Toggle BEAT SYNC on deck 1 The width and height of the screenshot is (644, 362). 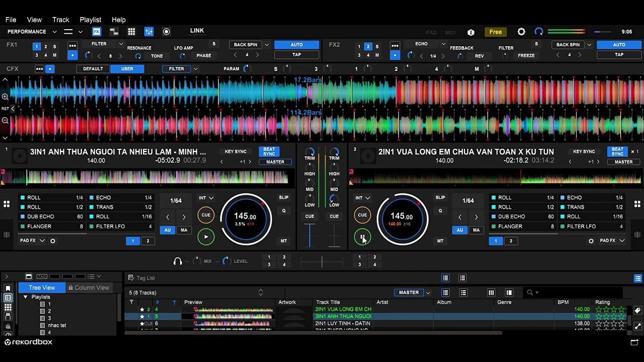pyautogui.click(x=269, y=151)
